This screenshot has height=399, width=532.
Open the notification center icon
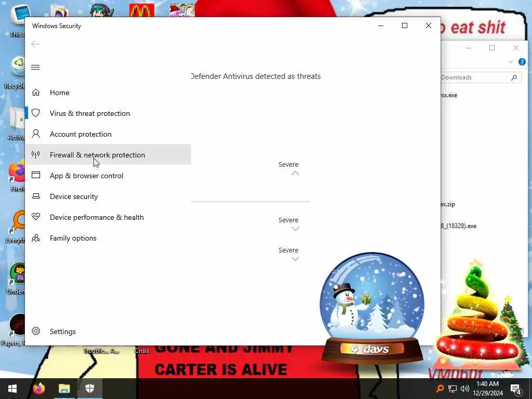pyautogui.click(x=516, y=389)
